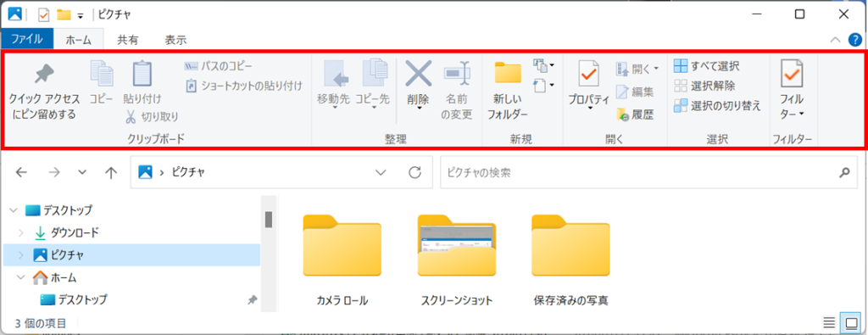
Task: Open help with the blue question icon
Action: pyautogui.click(x=855, y=39)
